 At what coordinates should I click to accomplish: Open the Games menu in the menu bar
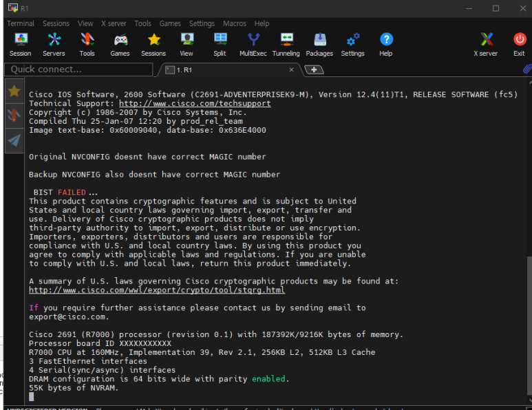click(170, 23)
